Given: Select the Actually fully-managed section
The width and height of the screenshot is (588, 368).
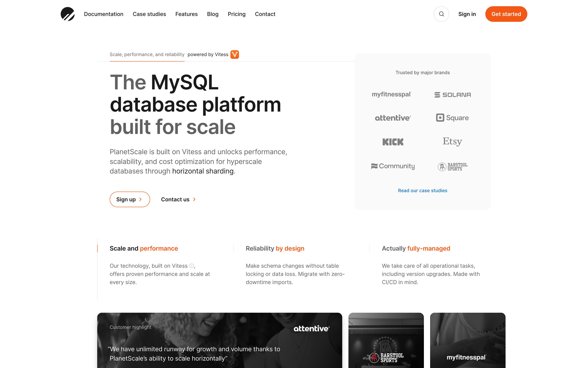Looking at the screenshot, I should (416, 248).
